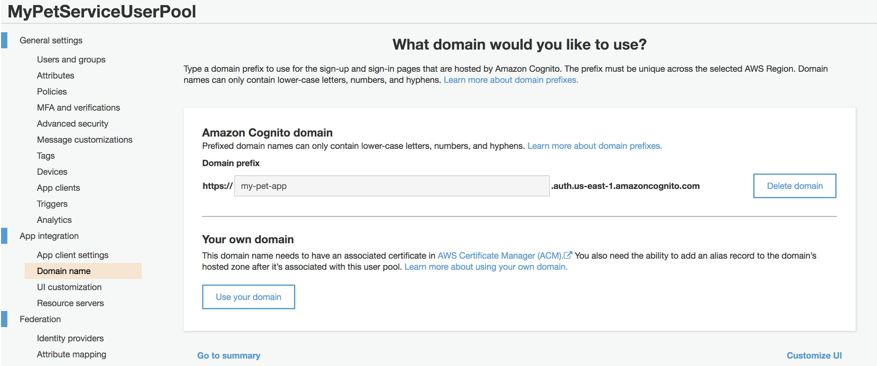Select Identity providers
877x366 pixels.
(70, 338)
